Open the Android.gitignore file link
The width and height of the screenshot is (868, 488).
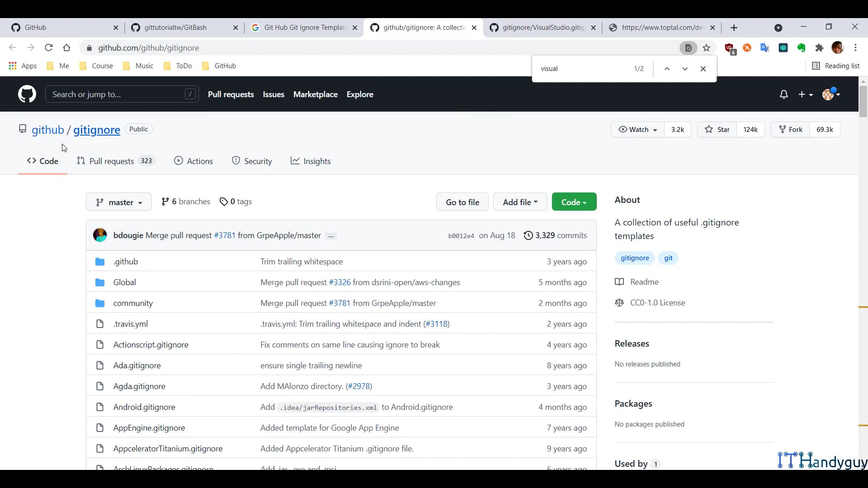point(144,407)
